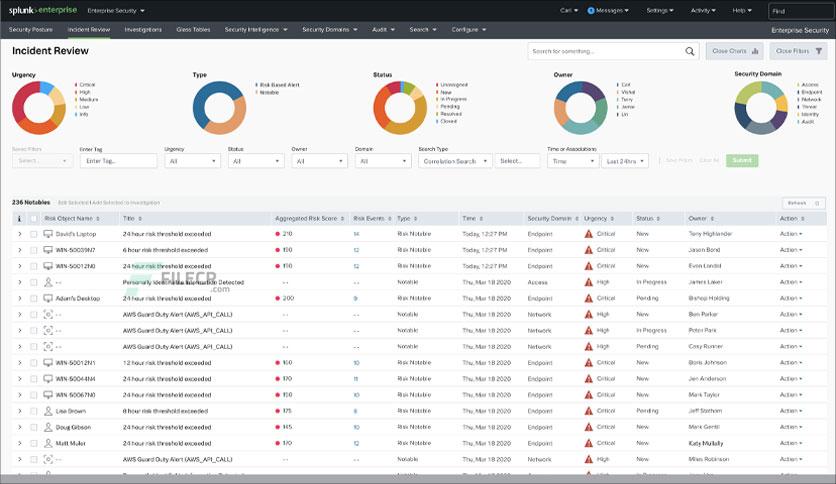Click the computer icon beside Adam's Desktop
Viewport: 836px width, 484px height.
tap(48, 299)
